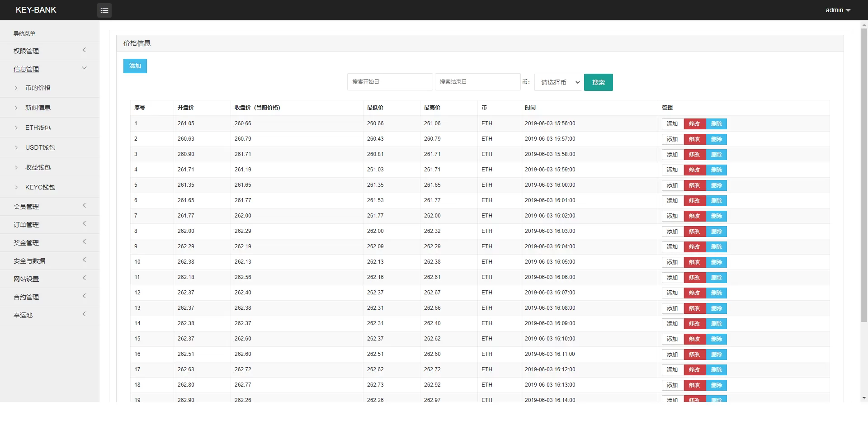
Task: Click 添加 in row 5's manage column
Action: [672, 185]
